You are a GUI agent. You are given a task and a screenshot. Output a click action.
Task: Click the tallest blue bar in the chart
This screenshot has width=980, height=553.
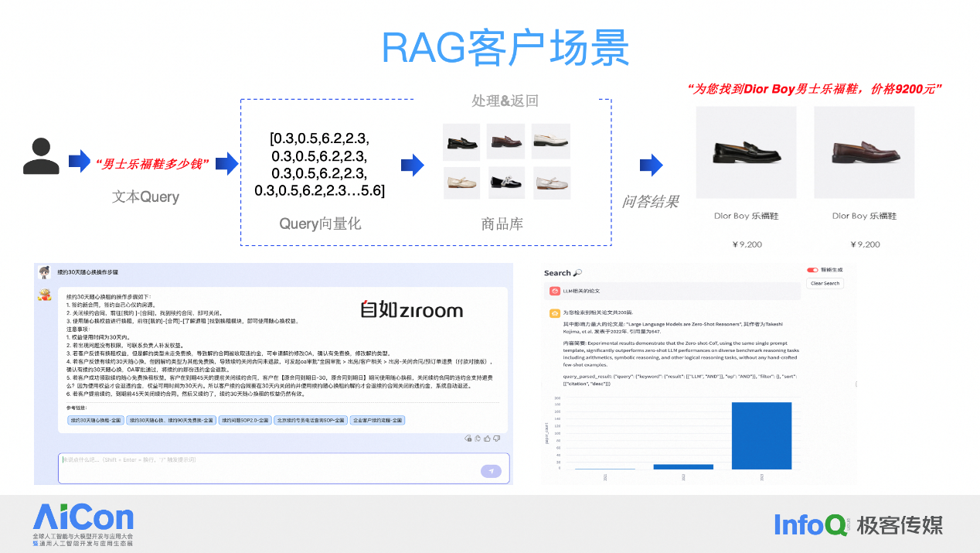[762, 437]
